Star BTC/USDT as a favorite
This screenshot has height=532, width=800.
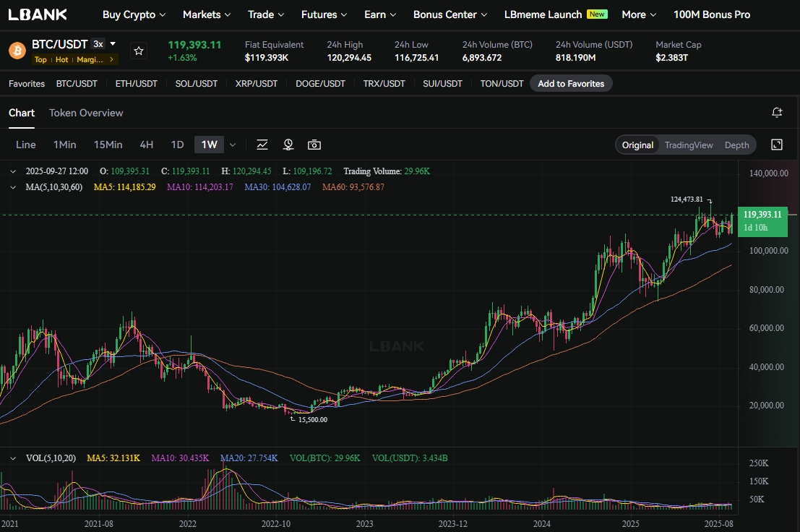(x=139, y=51)
